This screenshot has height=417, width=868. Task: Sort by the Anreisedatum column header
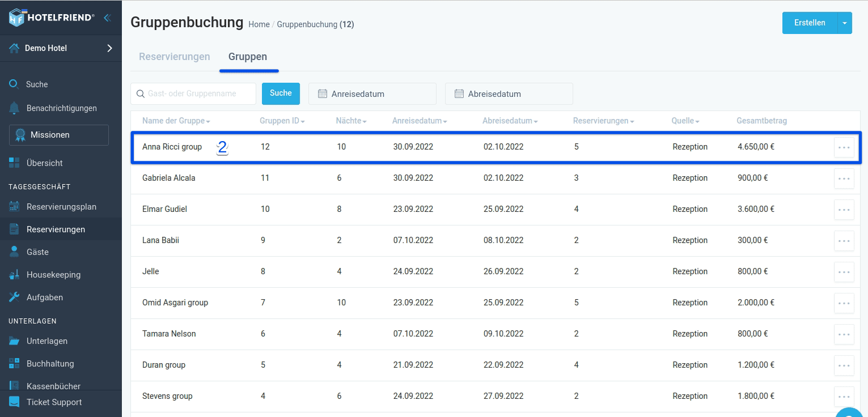pos(420,121)
